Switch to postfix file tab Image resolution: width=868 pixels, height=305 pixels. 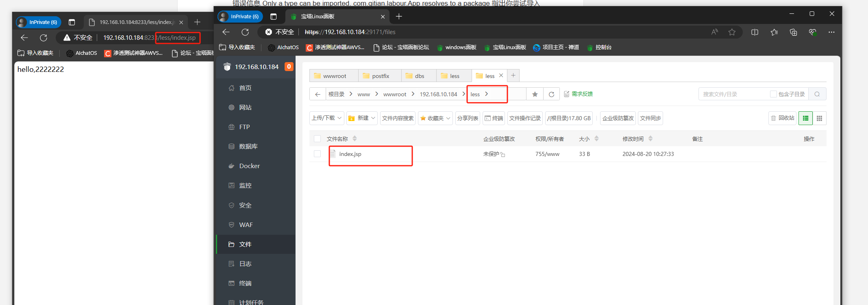pyautogui.click(x=380, y=76)
